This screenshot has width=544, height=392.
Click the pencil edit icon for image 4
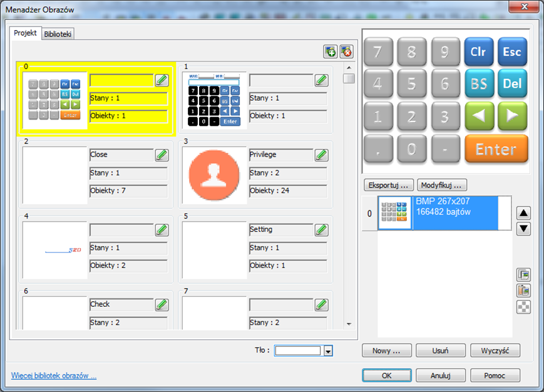[x=162, y=230]
